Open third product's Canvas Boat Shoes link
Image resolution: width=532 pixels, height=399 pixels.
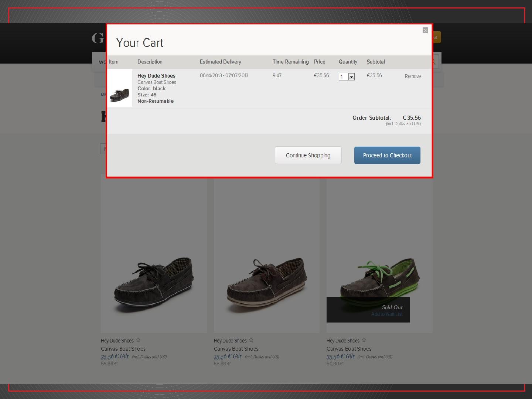coord(349,349)
